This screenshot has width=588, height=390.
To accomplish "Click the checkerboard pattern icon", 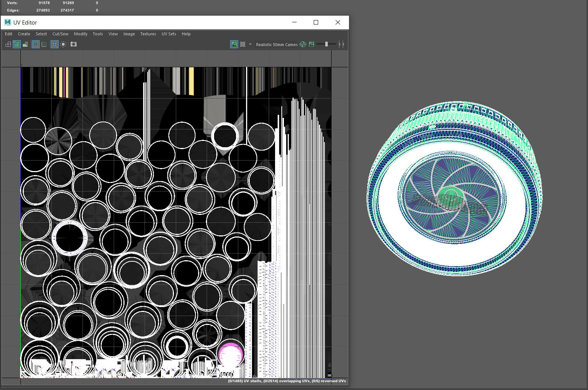I will point(243,44).
